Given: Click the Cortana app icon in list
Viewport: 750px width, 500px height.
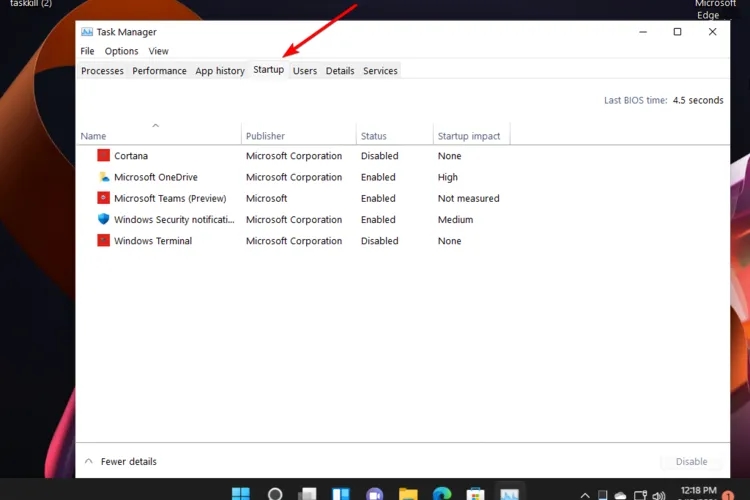Looking at the screenshot, I should coord(104,156).
